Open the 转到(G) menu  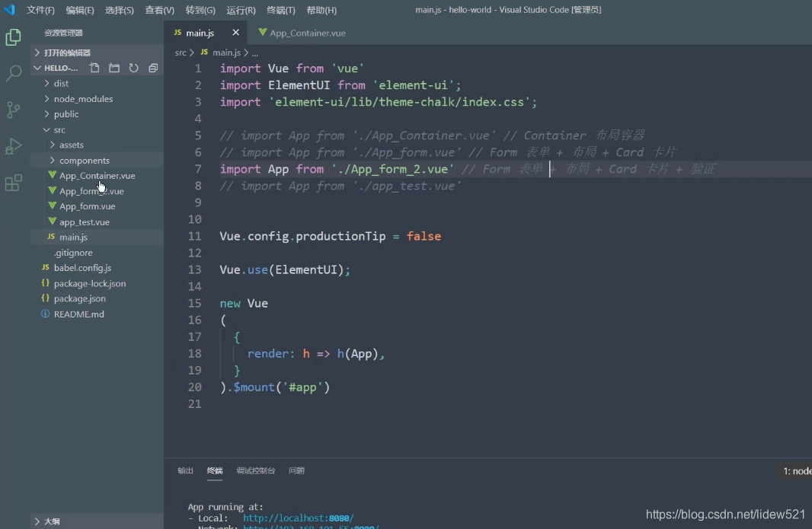point(200,10)
